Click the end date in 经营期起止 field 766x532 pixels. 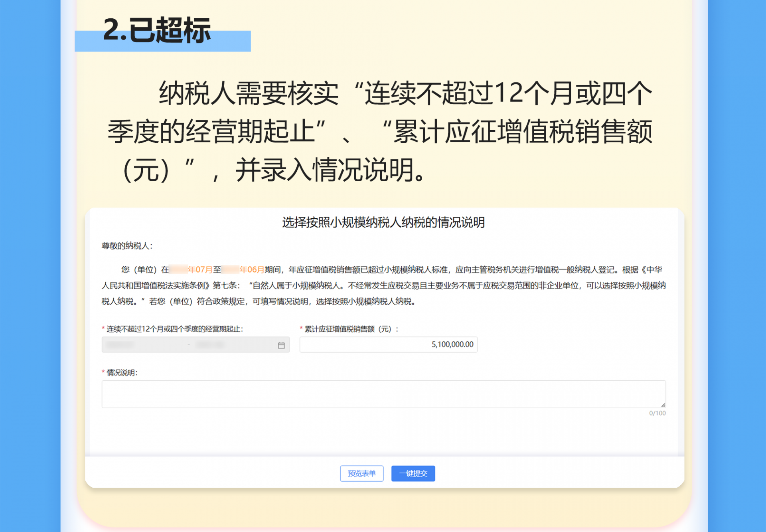[211, 345]
